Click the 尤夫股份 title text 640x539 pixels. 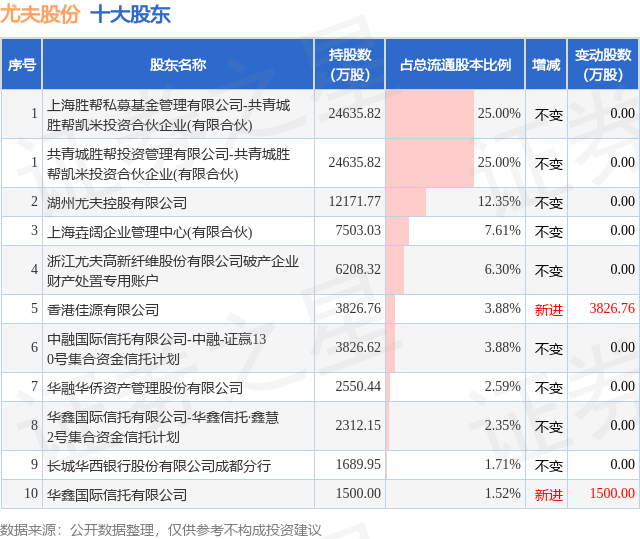(40, 14)
